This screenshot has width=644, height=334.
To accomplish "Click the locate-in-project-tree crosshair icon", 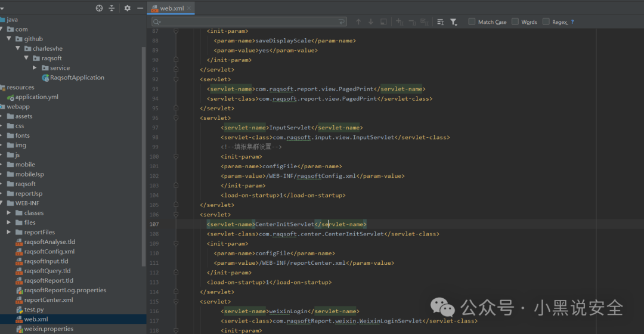I will click(99, 8).
